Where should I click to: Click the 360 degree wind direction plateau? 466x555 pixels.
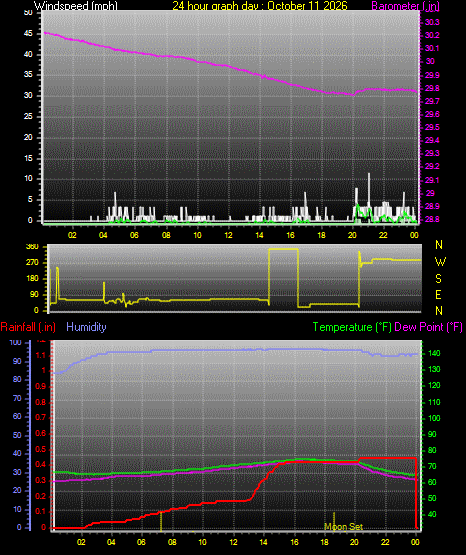[283, 249]
